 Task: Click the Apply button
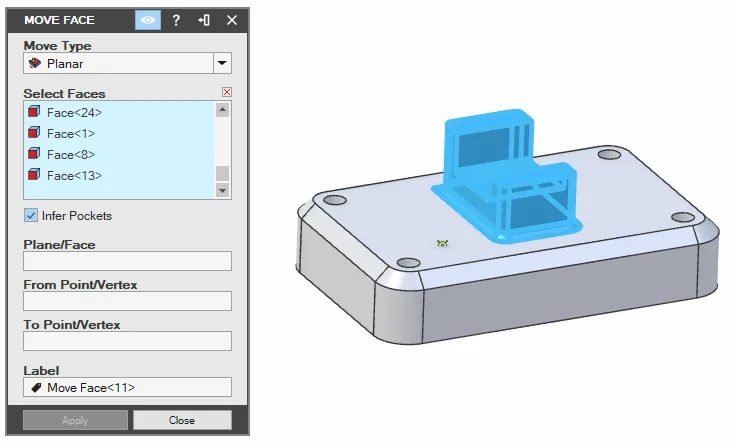[x=75, y=420]
